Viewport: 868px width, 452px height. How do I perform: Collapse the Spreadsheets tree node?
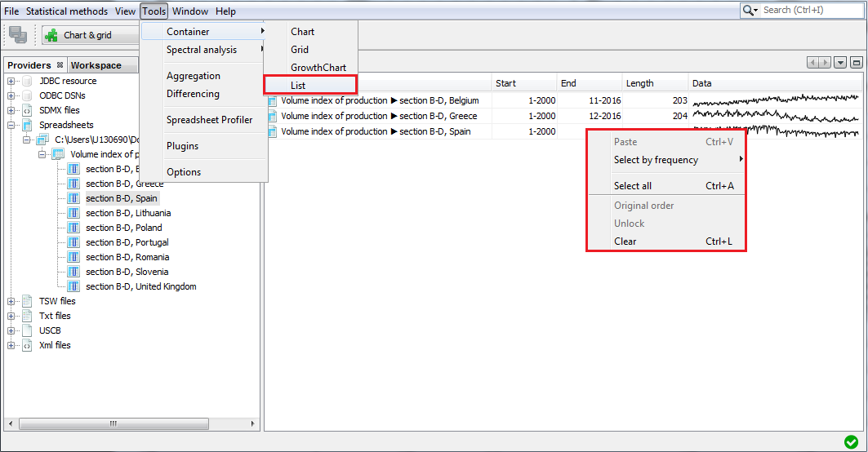(11, 125)
